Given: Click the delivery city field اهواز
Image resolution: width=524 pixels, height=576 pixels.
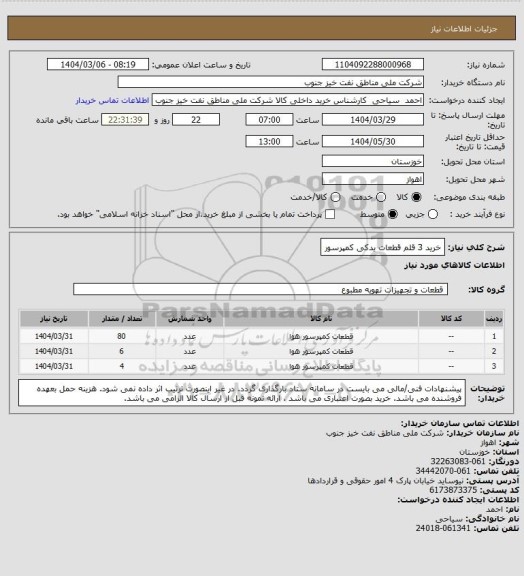Looking at the screenshot, I should pos(373,179).
